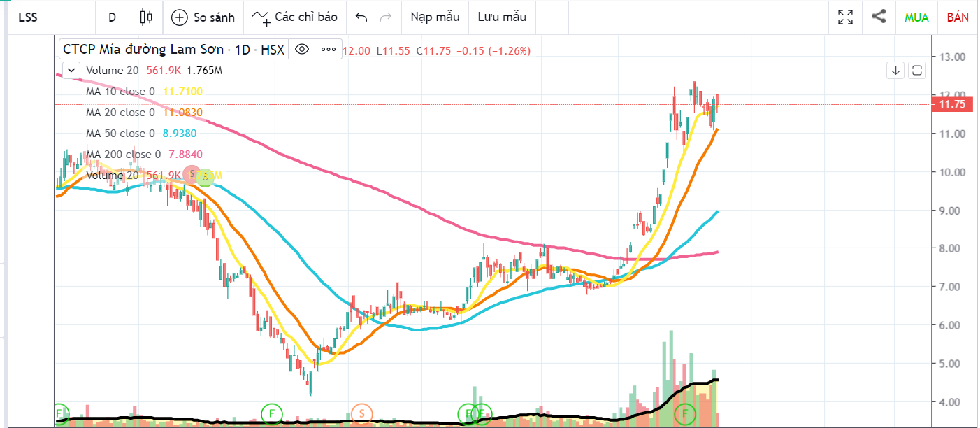Click the down-arrow icon at chart top right

click(895, 70)
